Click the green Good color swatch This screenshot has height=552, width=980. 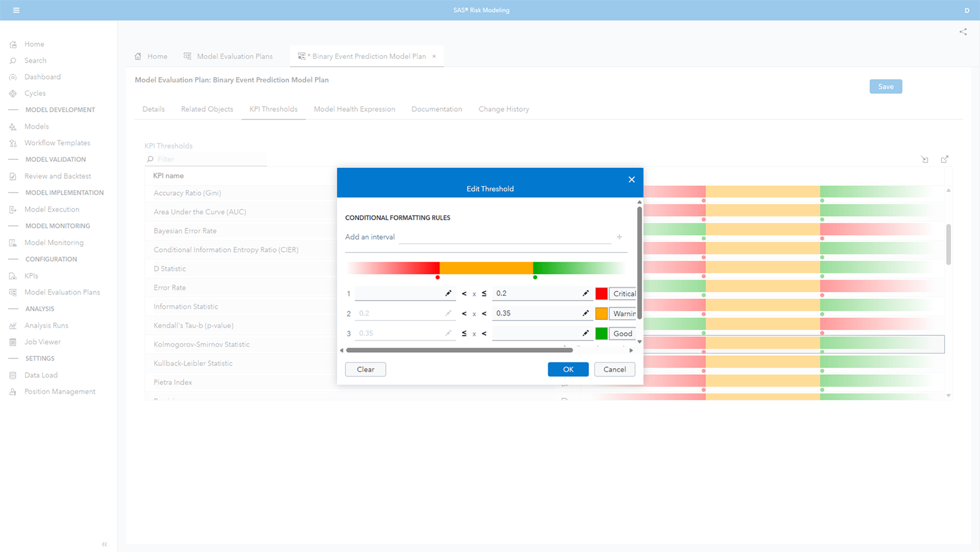(x=601, y=333)
